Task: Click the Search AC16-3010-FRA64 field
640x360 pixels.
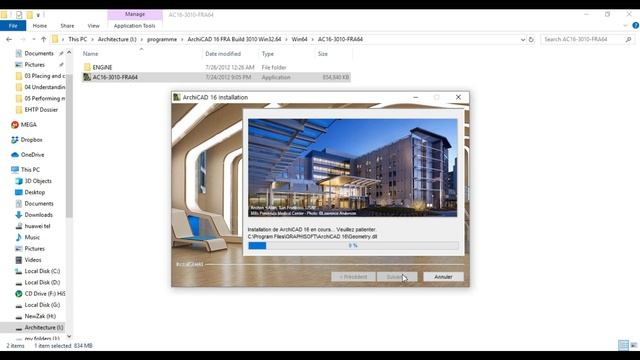Action: tap(582, 40)
